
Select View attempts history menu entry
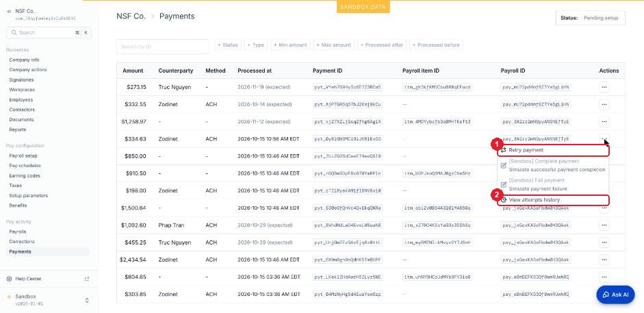pos(553,200)
